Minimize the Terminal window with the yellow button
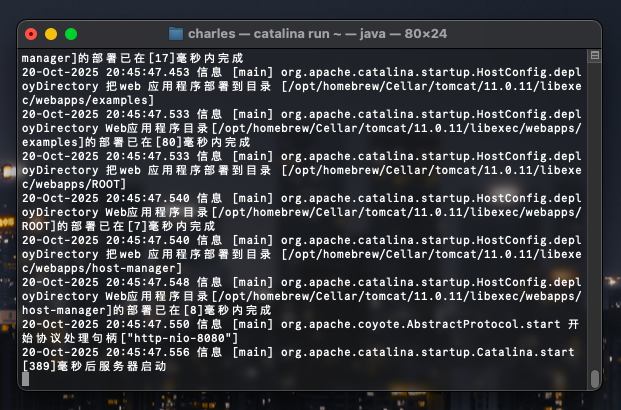This screenshot has width=621, height=410. (51, 34)
